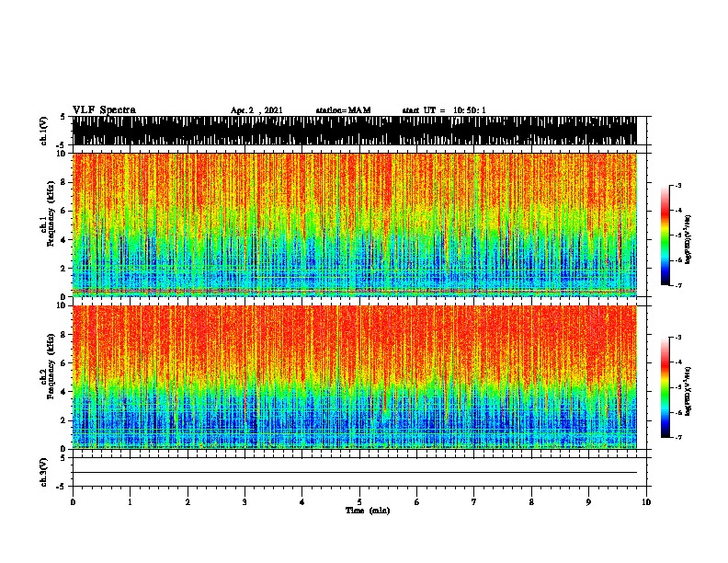The height and width of the screenshot is (563, 728).
Task: Click the "-7" label on ch.1 colorbar
Action: tap(678, 285)
